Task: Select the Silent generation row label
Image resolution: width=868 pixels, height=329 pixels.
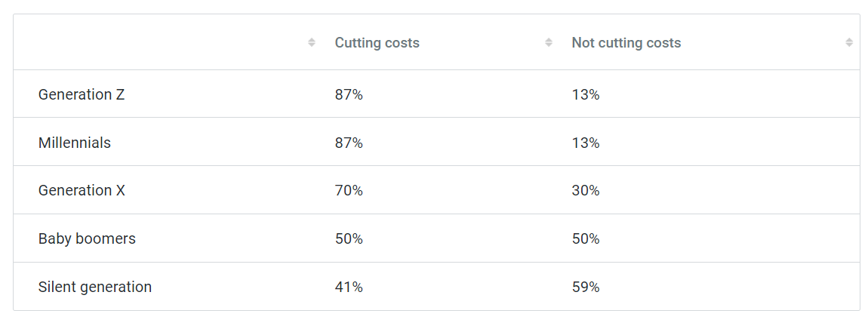Action: 94,287
